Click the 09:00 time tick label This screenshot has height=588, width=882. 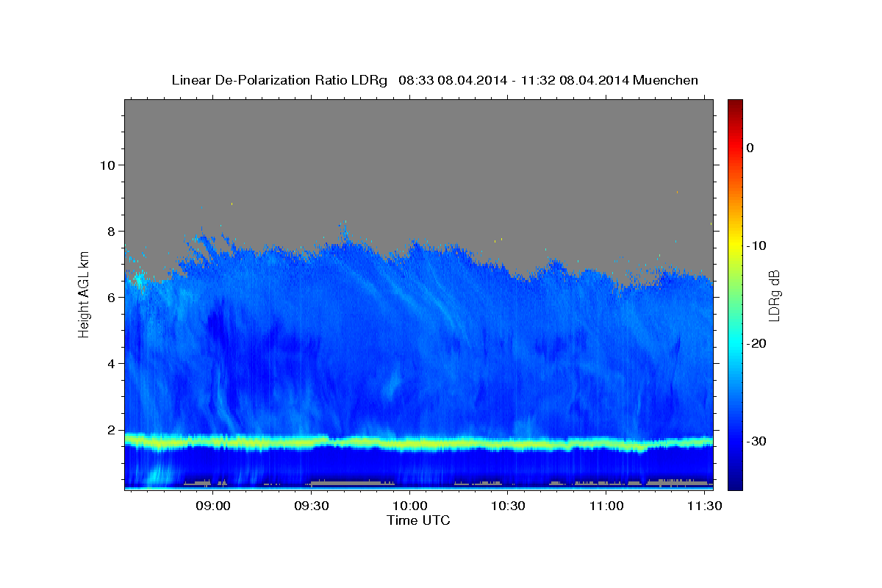pos(214,506)
